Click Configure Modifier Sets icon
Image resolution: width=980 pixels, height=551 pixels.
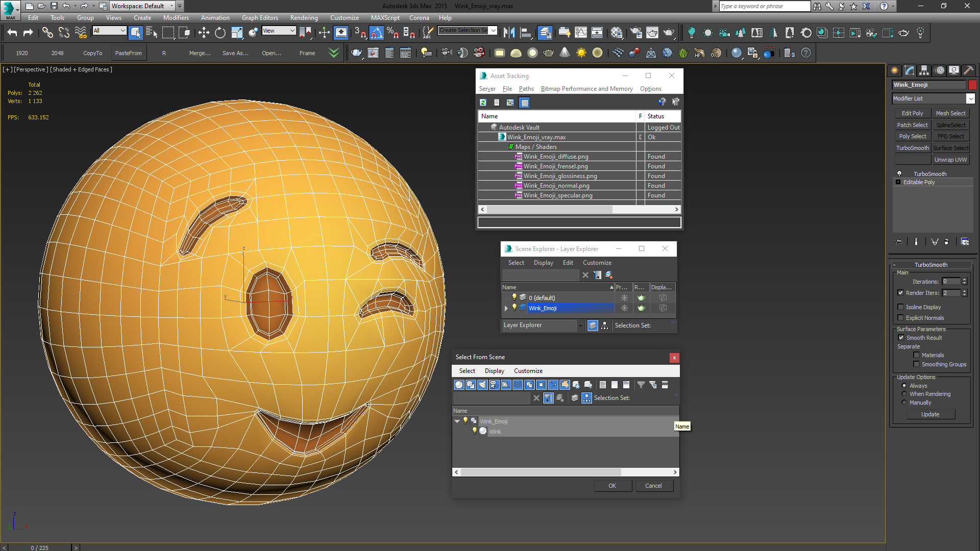965,241
